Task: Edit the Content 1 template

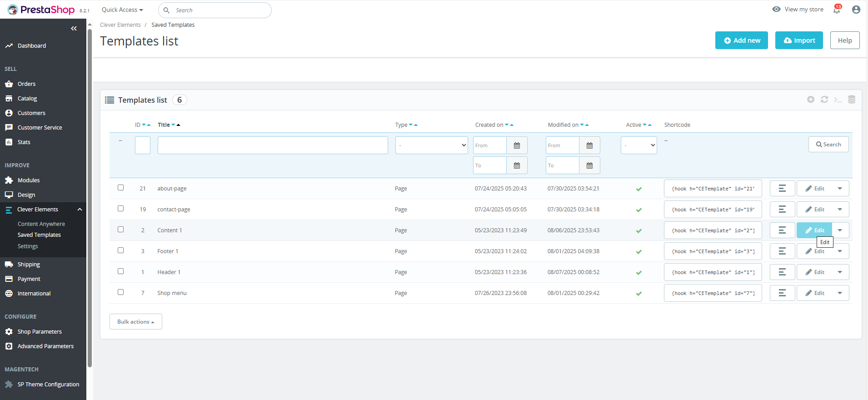Action: (814, 230)
